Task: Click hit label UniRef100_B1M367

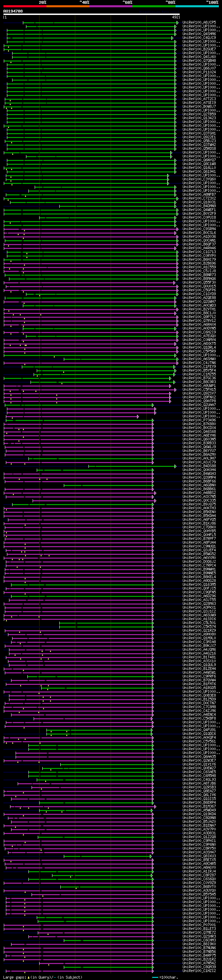Action: [x=199, y=806]
